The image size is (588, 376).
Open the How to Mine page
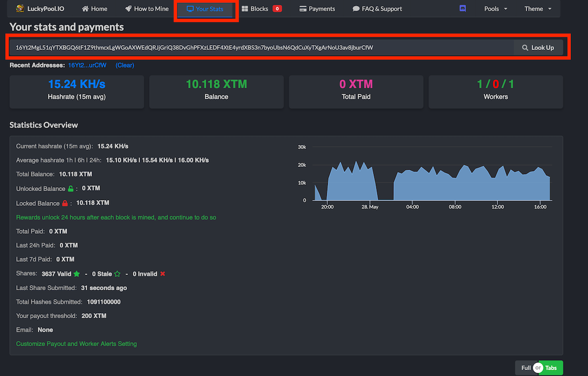coord(147,9)
